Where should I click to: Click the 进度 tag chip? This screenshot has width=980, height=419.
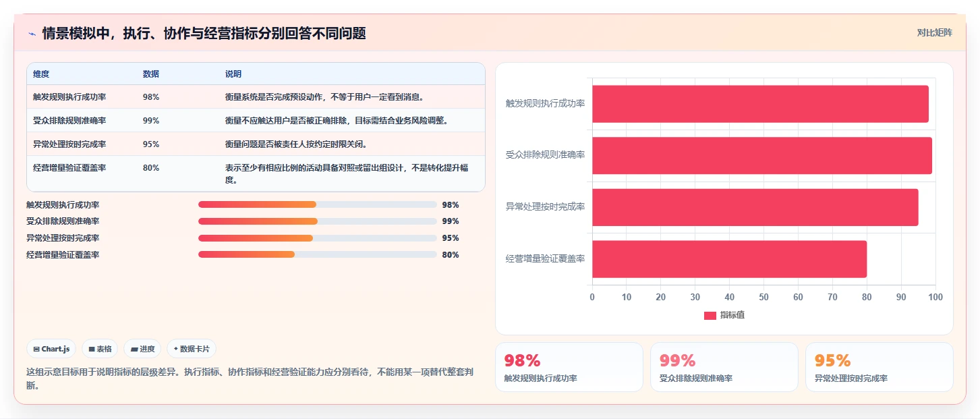(x=142, y=349)
